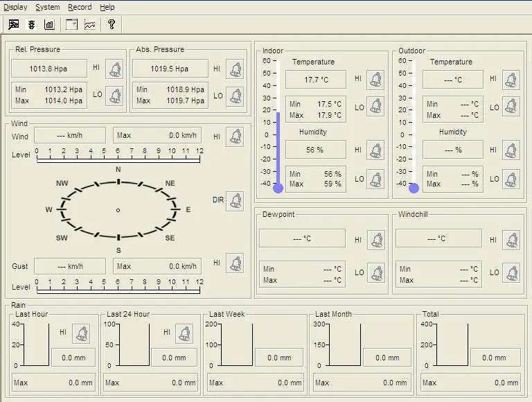Set Abs. Pressure LO alarm bell

(235, 96)
